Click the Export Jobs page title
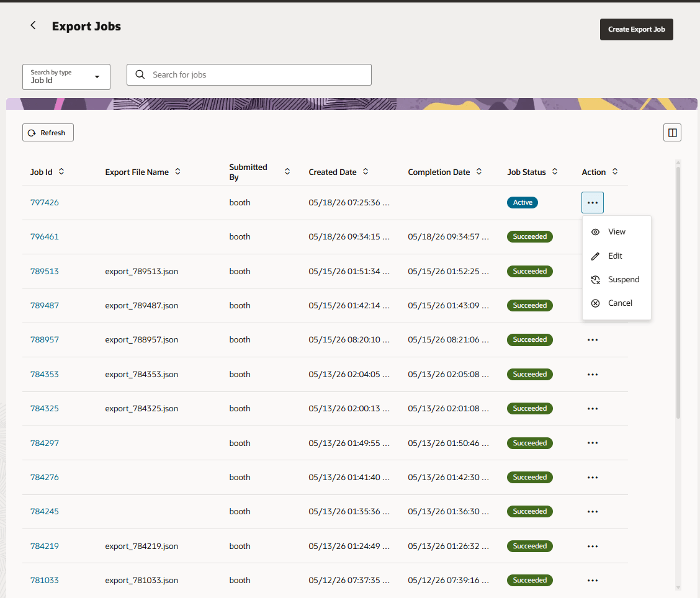This screenshot has height=598, width=700. (86, 26)
